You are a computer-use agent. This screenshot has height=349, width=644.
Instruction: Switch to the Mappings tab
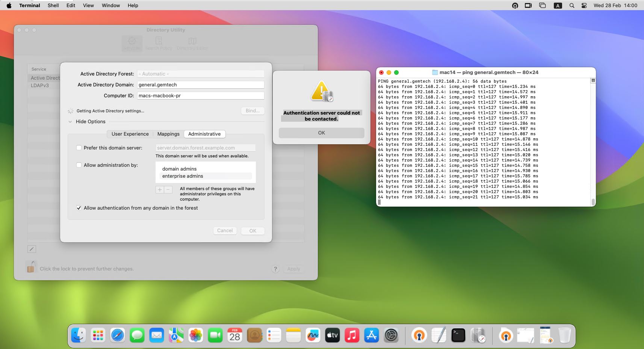pyautogui.click(x=168, y=134)
